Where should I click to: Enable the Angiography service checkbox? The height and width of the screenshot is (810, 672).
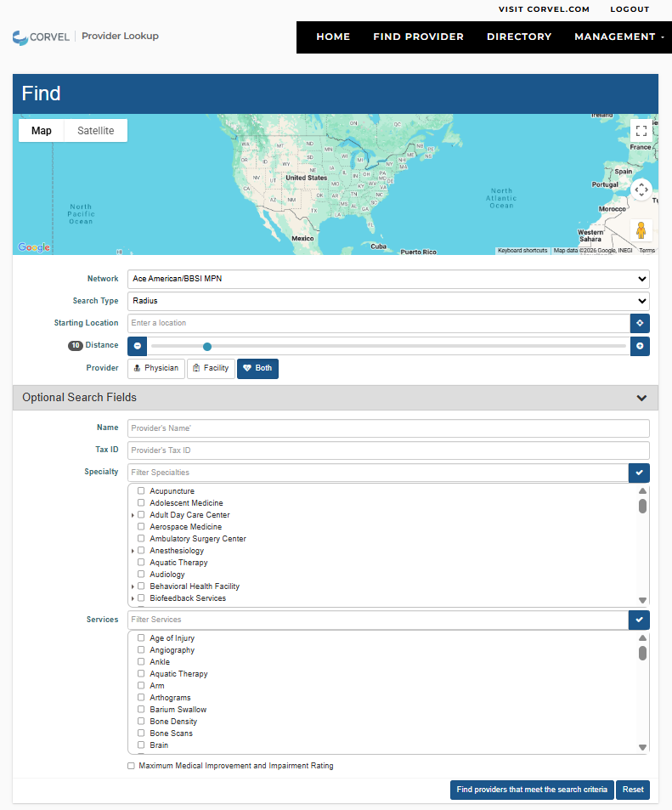(141, 650)
